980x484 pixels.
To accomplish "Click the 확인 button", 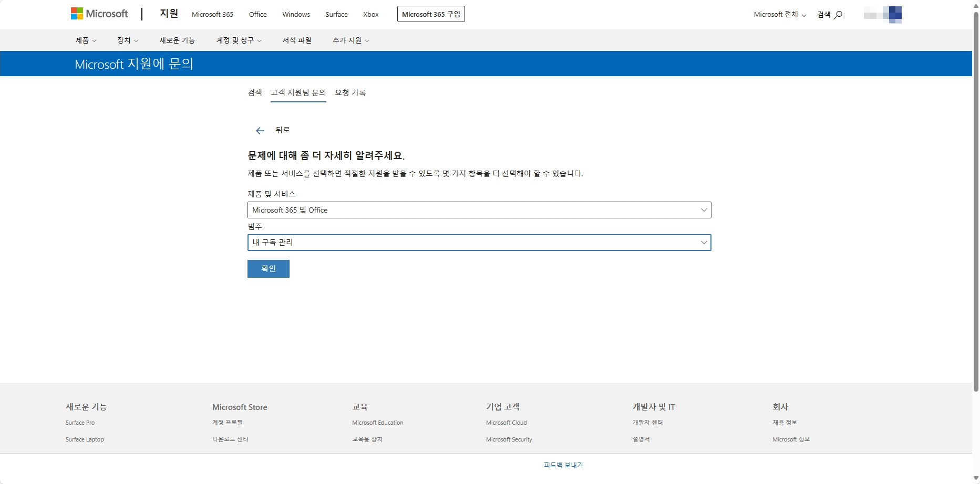I will [x=269, y=269].
